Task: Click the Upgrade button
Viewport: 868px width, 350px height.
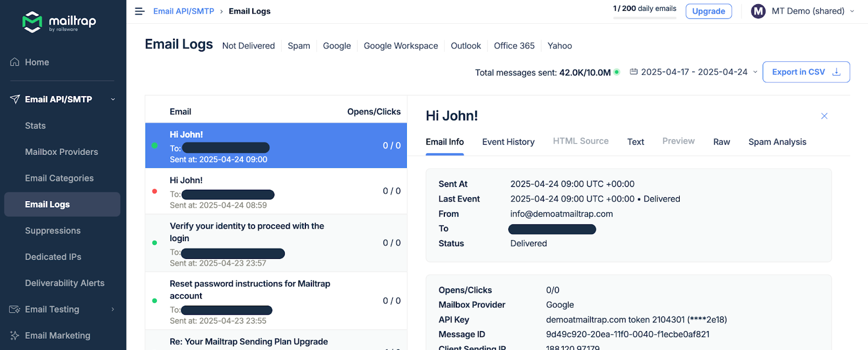Action: (x=708, y=11)
